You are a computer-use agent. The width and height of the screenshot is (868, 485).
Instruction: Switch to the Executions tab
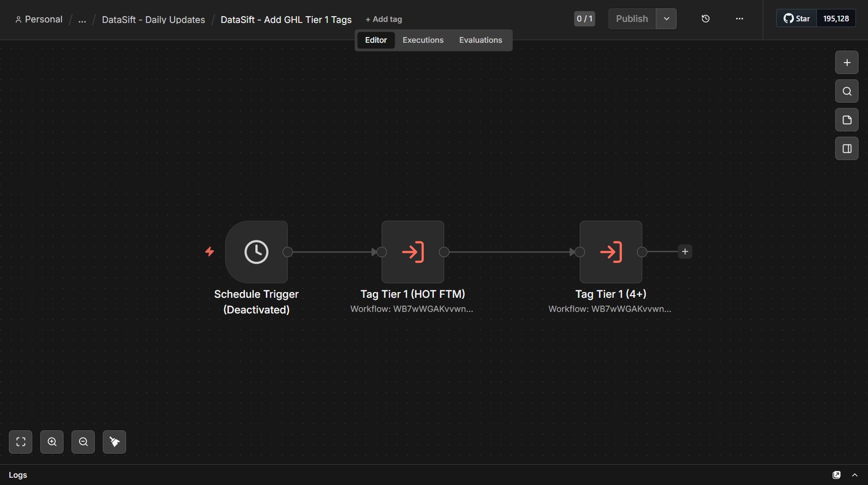423,40
